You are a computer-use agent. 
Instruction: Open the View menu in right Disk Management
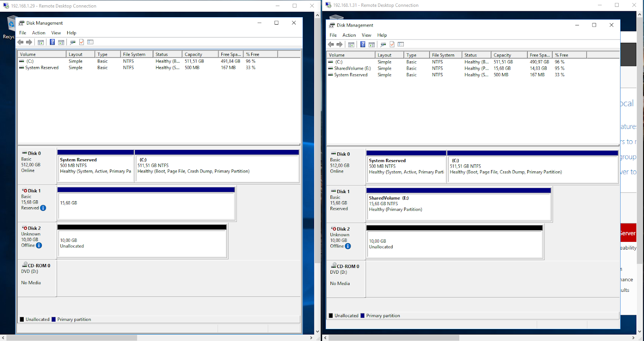pos(366,35)
